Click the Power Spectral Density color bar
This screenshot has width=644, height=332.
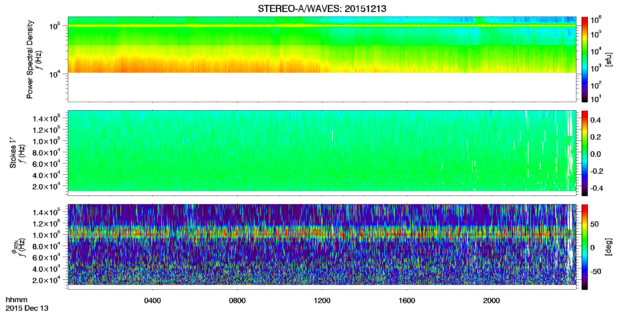click(585, 59)
